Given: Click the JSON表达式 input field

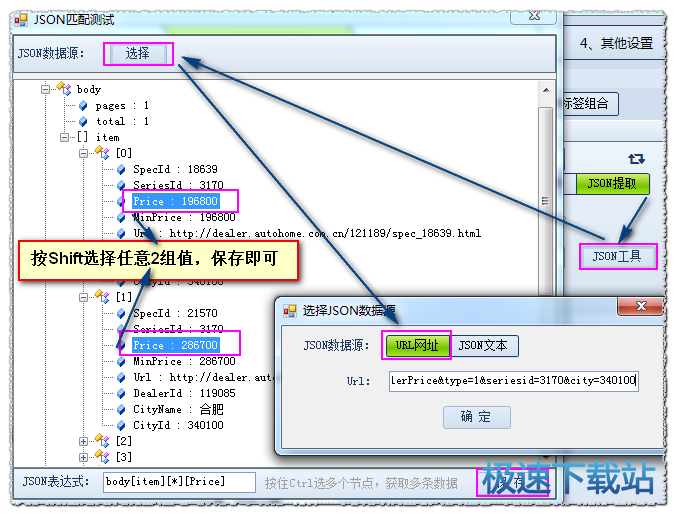Looking at the screenshot, I should coord(179,482).
